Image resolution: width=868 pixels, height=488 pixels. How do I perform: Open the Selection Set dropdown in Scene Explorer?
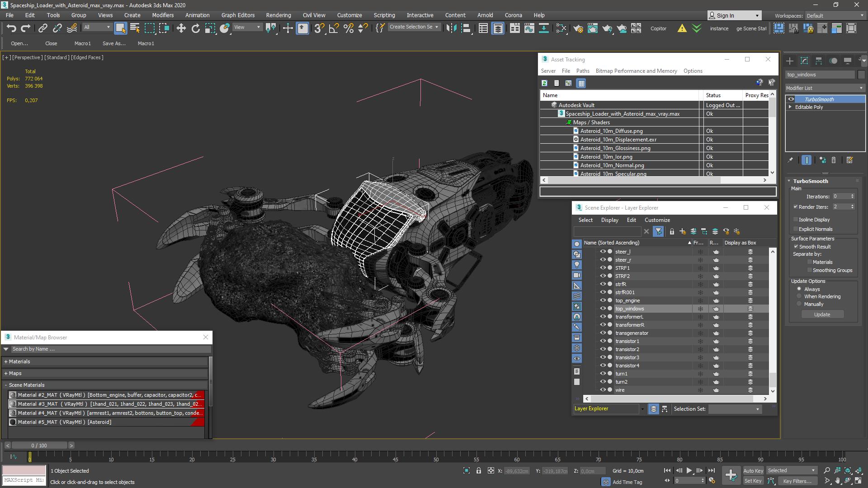click(735, 409)
